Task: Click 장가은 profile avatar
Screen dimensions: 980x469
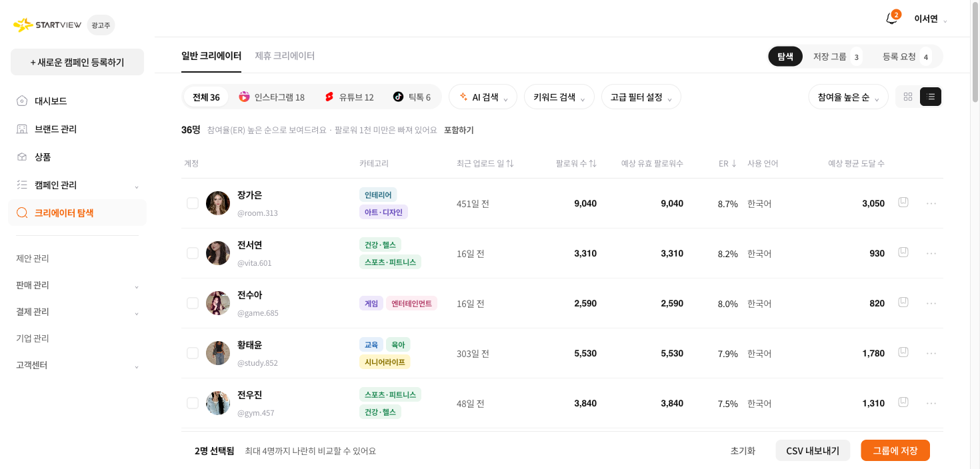Action: (x=218, y=203)
